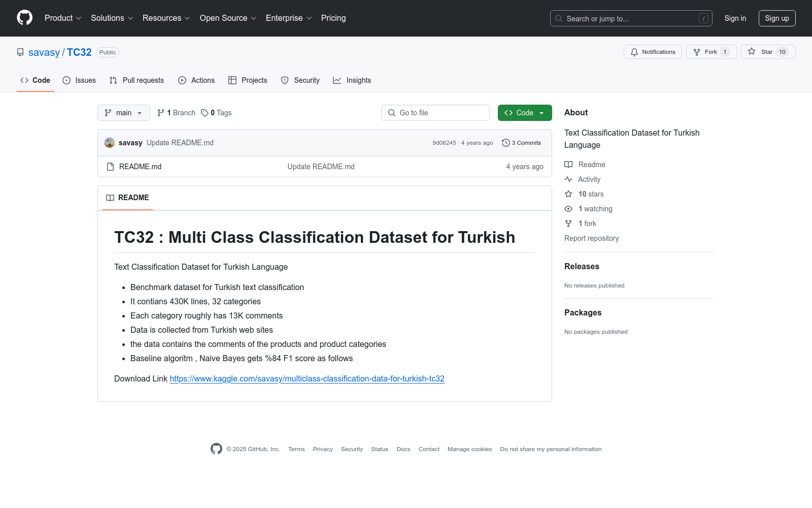Click the tag icon next to Tags
Viewport: 812px width, 508px height.
tap(205, 113)
